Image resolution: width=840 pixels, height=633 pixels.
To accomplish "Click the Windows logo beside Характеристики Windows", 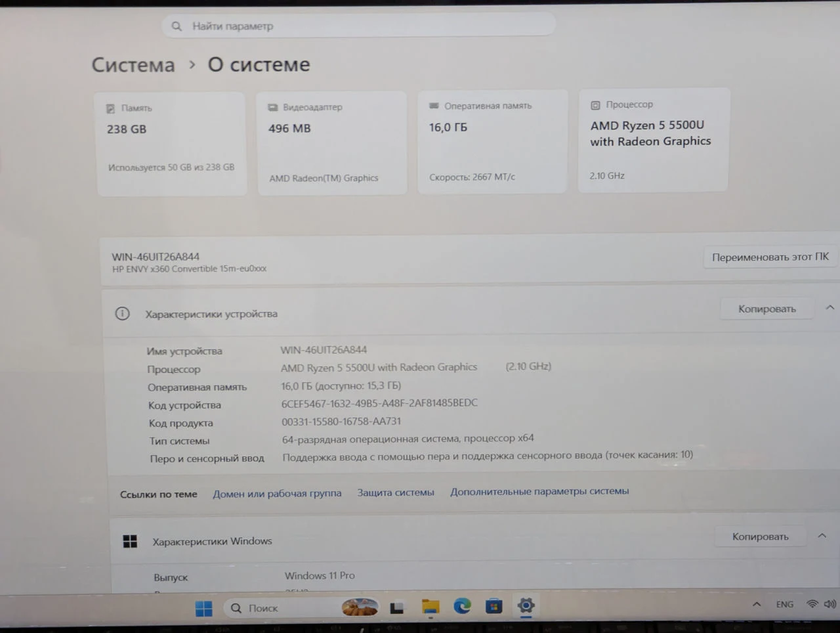I will [130, 542].
